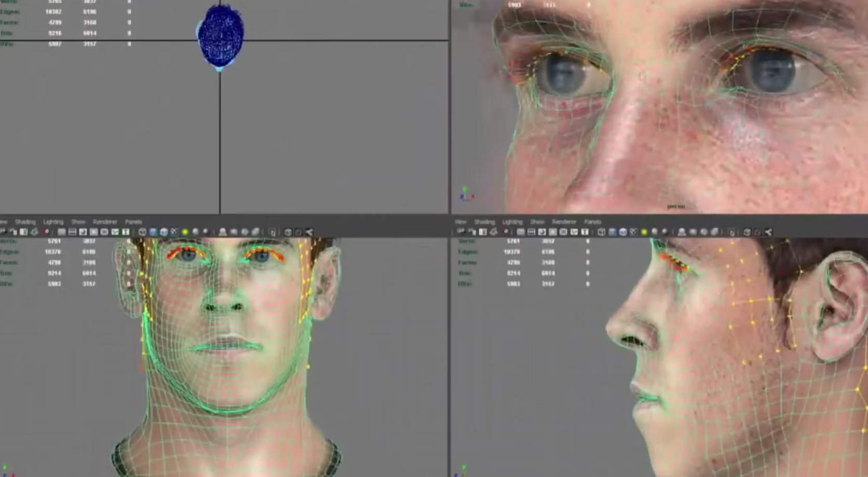Open the Panels menu in front-view panel
The image size is (868, 477).
click(x=133, y=222)
